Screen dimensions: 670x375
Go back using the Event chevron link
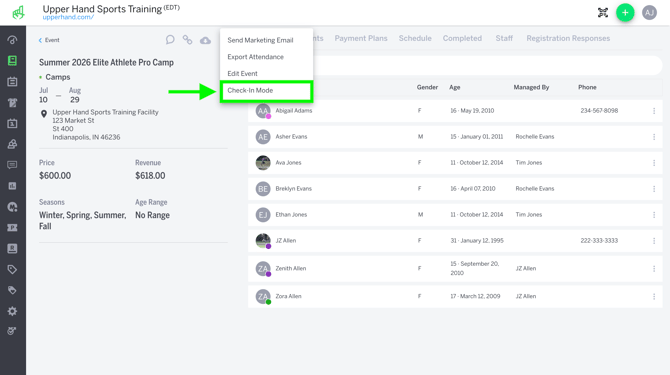click(x=49, y=40)
